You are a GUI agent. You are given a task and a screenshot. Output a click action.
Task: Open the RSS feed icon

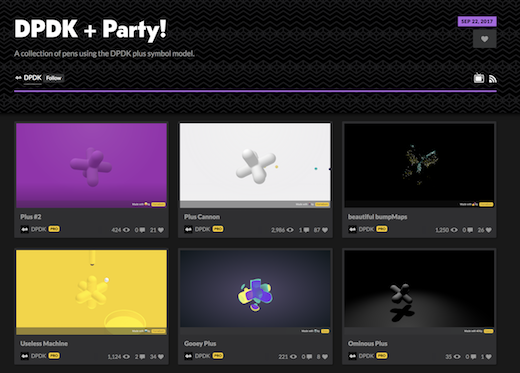click(x=493, y=79)
